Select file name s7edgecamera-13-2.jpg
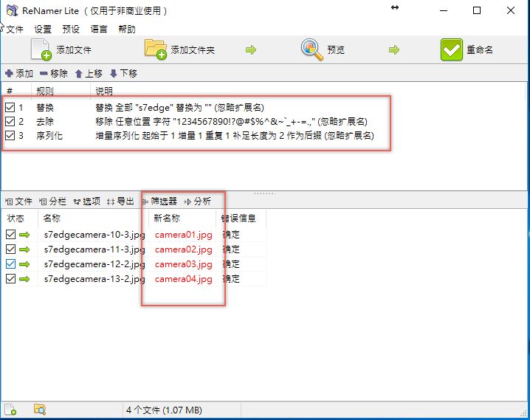The image size is (530, 420). pyautogui.click(x=94, y=279)
